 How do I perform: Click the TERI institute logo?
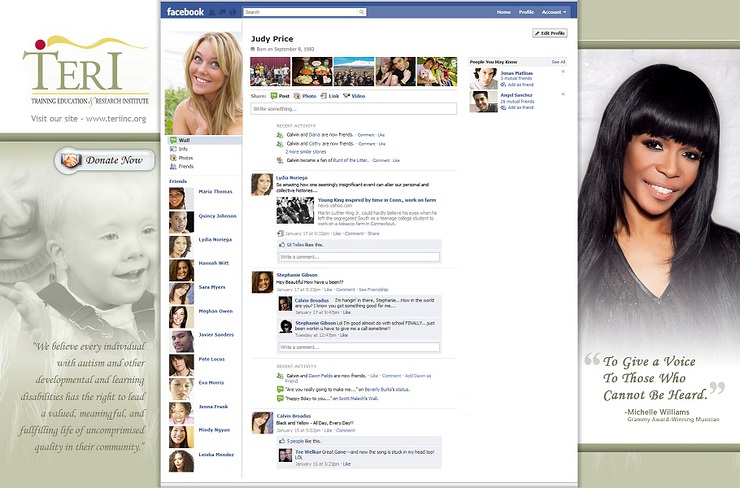86,71
